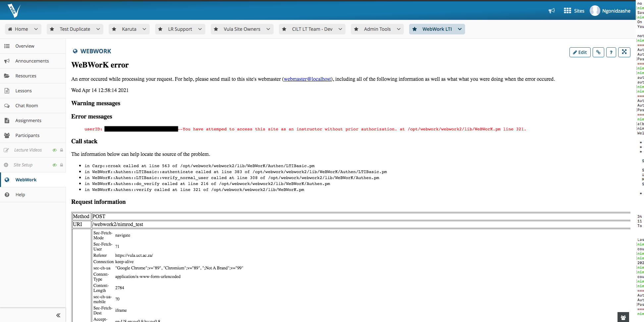Open the Overview page in sidebar
The width and height of the screenshot is (644, 322).
(x=33, y=46)
